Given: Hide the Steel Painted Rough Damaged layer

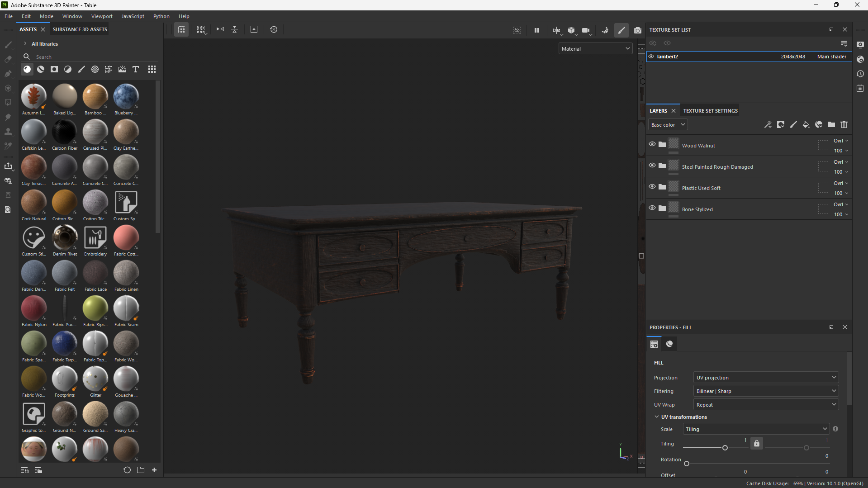Looking at the screenshot, I should 652,166.
